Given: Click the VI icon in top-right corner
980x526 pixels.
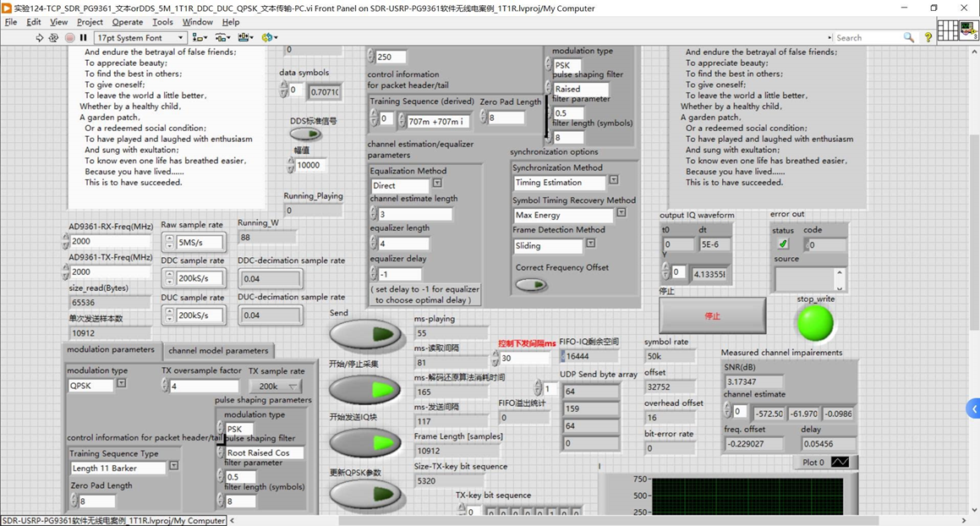Looking at the screenshot, I should pyautogui.click(x=969, y=30).
